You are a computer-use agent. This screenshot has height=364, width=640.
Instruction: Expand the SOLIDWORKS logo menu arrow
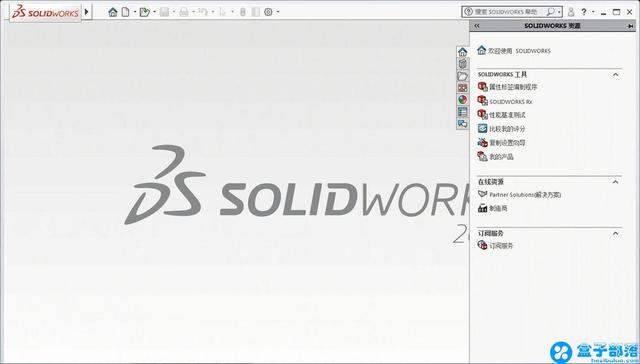tap(87, 12)
